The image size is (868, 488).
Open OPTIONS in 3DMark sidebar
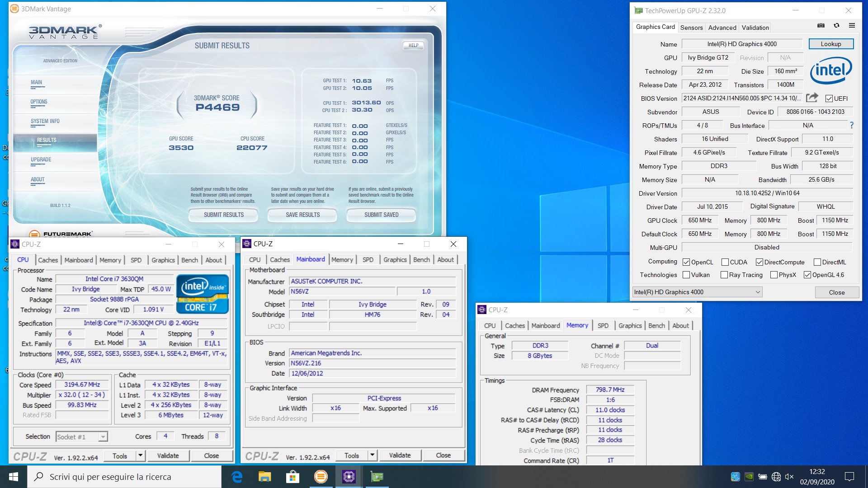(x=39, y=102)
